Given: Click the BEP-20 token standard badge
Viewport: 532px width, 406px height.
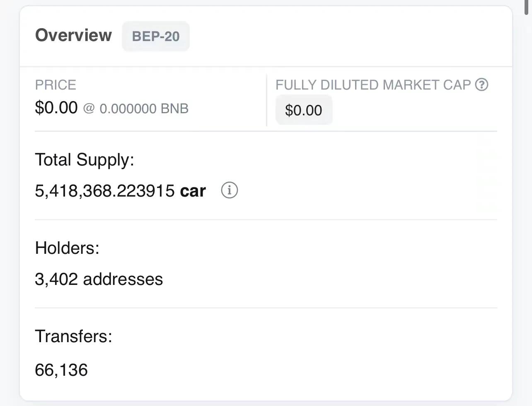Looking at the screenshot, I should [x=156, y=36].
